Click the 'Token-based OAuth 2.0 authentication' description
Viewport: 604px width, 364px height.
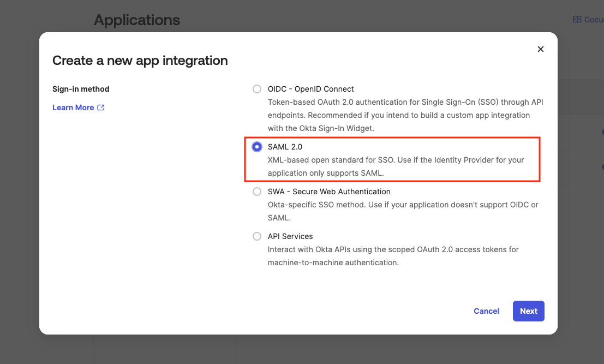(x=405, y=115)
